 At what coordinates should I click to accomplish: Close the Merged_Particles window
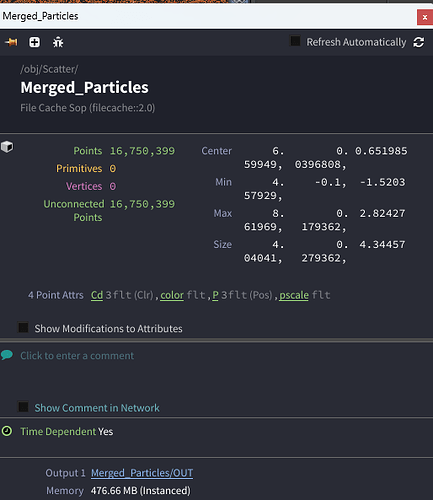click(425, 17)
